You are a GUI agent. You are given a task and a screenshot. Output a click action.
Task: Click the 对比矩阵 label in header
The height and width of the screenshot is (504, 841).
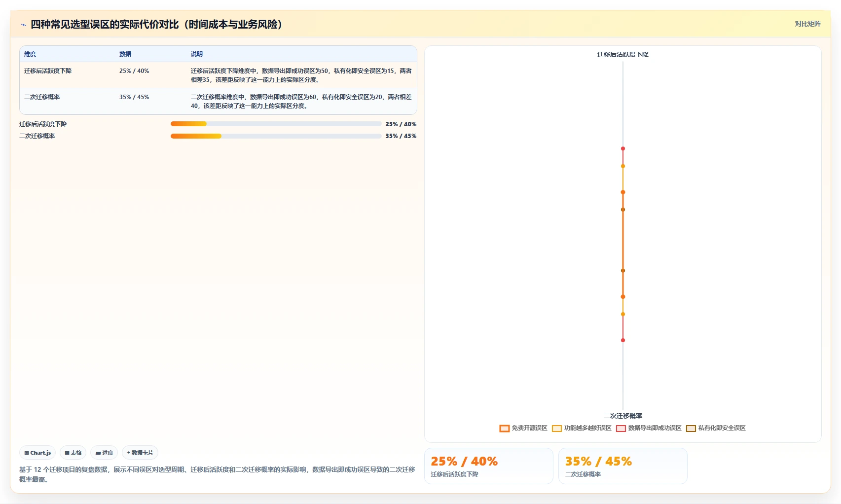pyautogui.click(x=807, y=24)
